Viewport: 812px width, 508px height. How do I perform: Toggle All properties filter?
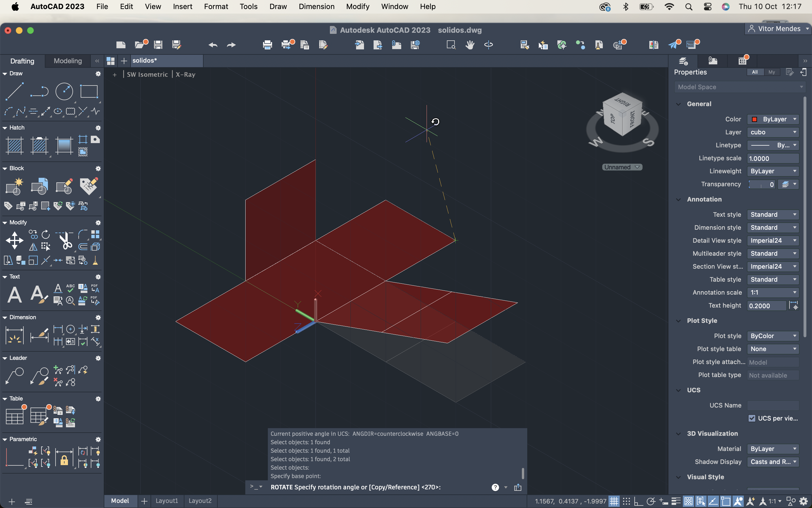[x=755, y=72]
